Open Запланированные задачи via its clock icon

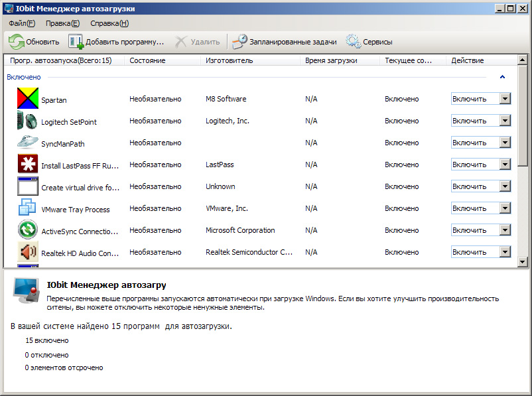point(239,42)
